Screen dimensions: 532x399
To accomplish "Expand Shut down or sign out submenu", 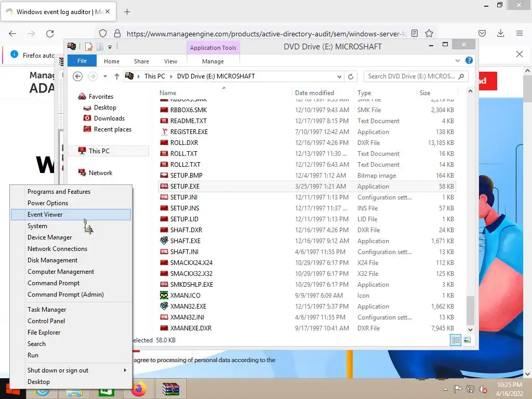I will (71, 370).
